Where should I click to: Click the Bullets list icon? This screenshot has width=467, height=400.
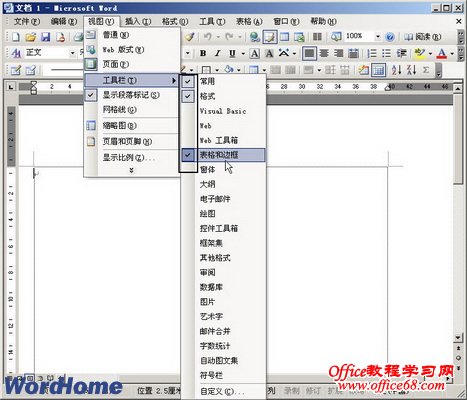[x=386, y=53]
